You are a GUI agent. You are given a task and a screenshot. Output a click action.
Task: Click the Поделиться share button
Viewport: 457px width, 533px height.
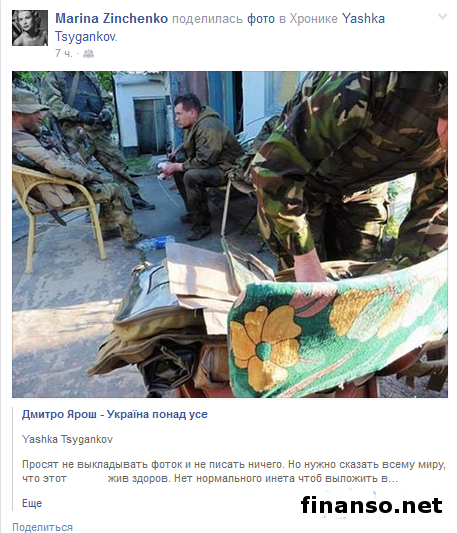[x=43, y=527]
